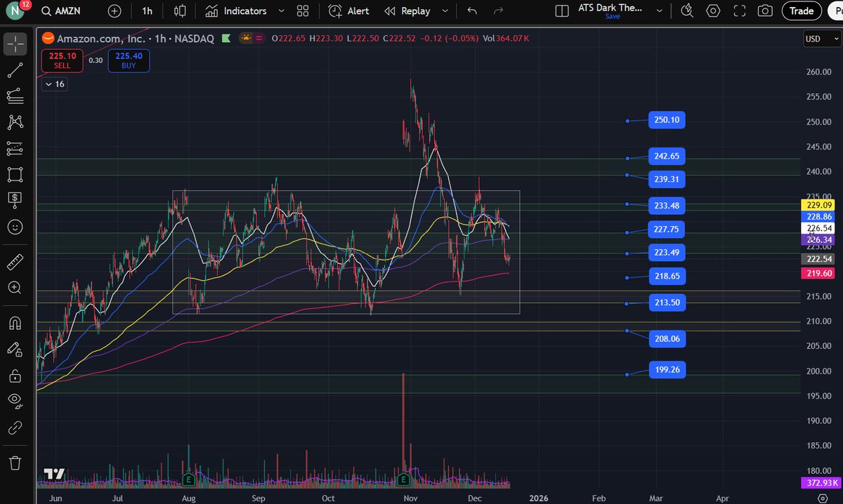Create an Alert from the toolbar
Viewport: 843px width, 504px height.
pyautogui.click(x=348, y=11)
